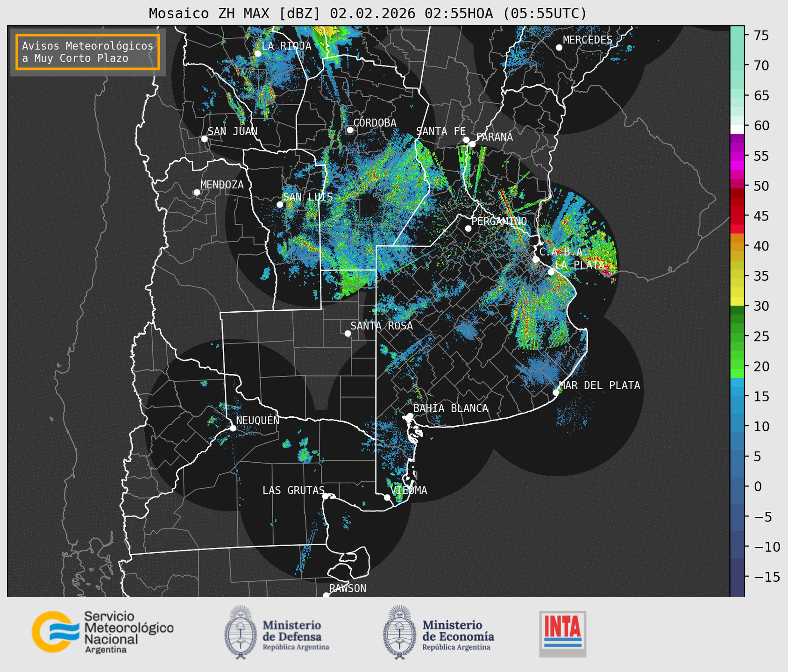
Task: Click the INTA logo
Action: [562, 634]
